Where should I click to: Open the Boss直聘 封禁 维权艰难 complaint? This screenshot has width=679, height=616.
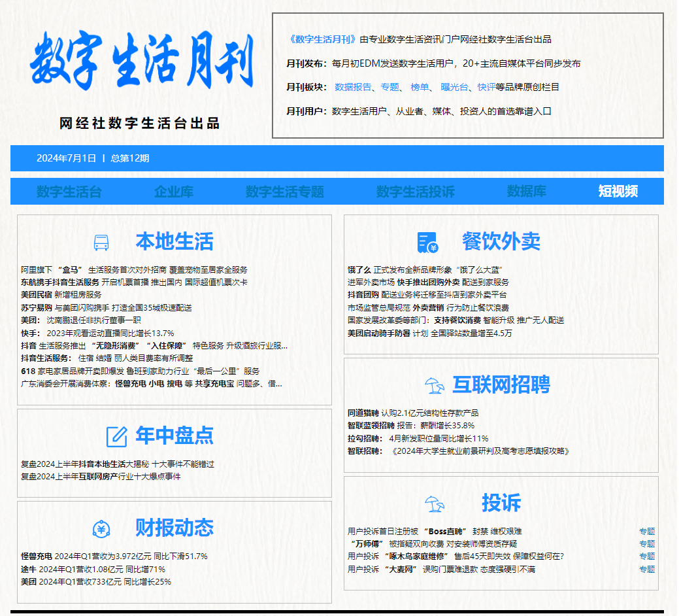[x=435, y=532]
